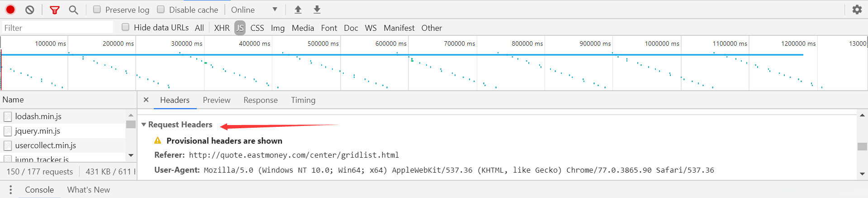868x198 pixels.
Task: Open the console drawer three-dot menu
Action: (10, 190)
